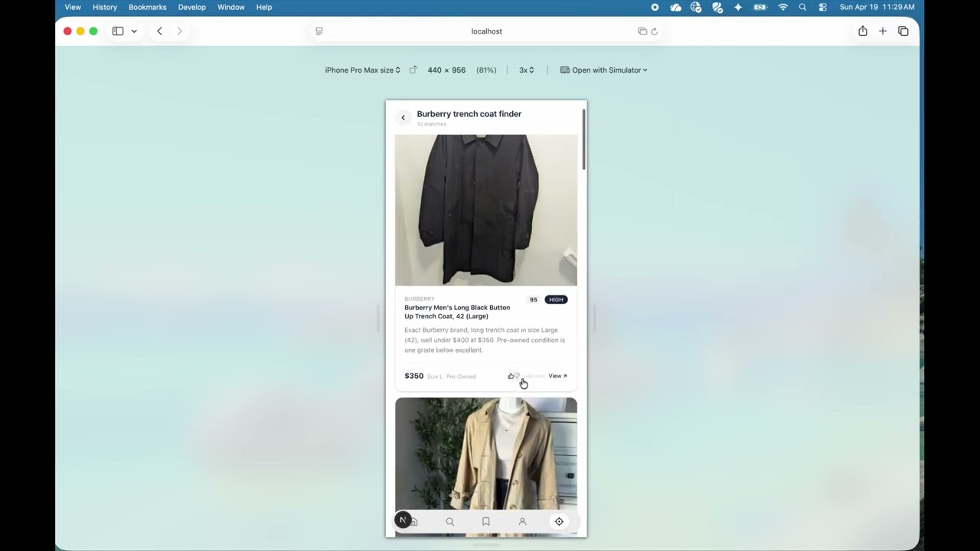Click the sparkle icon in the menu bar
Screen dimensions: 980x551
(x=738, y=7)
